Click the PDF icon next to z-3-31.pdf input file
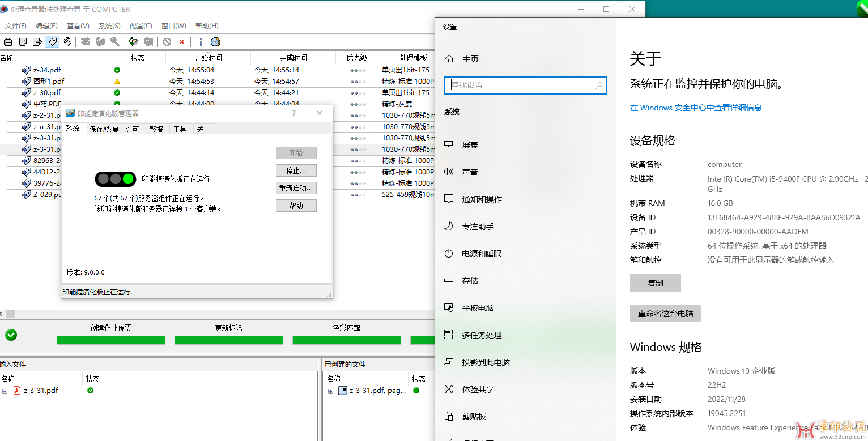The width and height of the screenshot is (868, 441). (x=17, y=391)
